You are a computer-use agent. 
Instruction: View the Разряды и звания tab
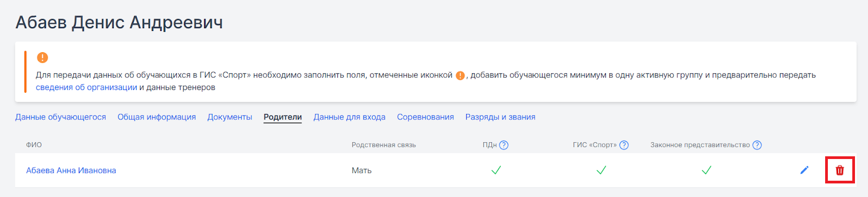tap(500, 117)
